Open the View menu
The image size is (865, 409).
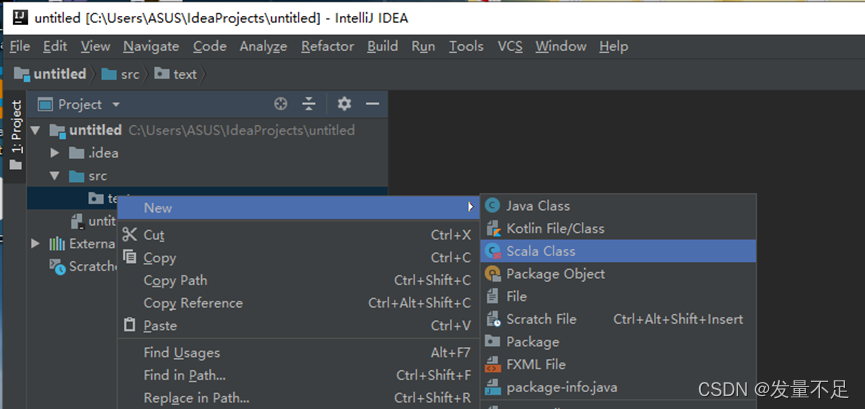point(95,46)
